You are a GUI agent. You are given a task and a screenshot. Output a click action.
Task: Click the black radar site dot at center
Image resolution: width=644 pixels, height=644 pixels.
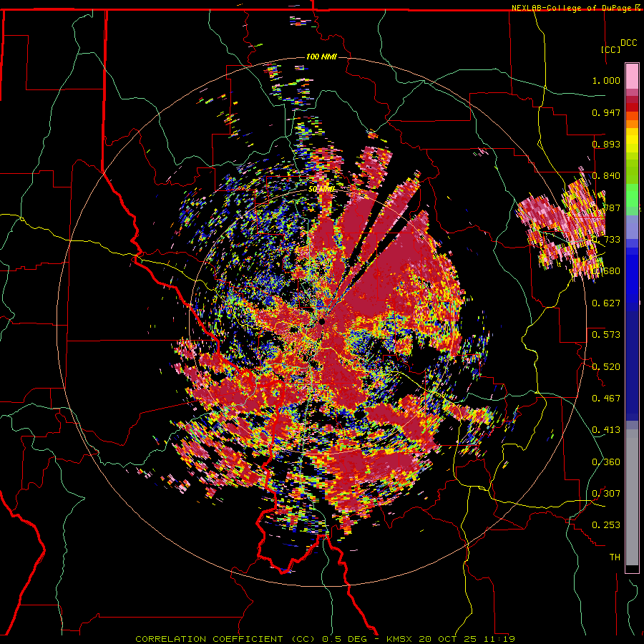coord(323,321)
